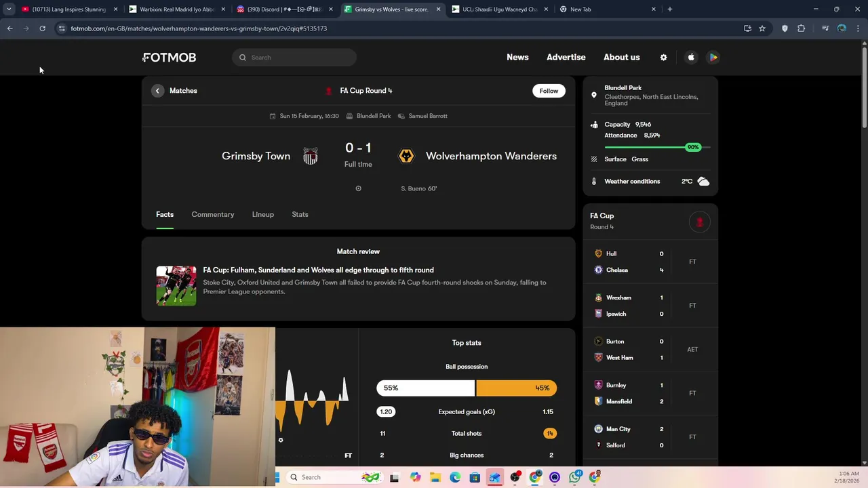The width and height of the screenshot is (868, 488).
Task: Click goal scorer S. Bueno 60'
Action: point(419,189)
